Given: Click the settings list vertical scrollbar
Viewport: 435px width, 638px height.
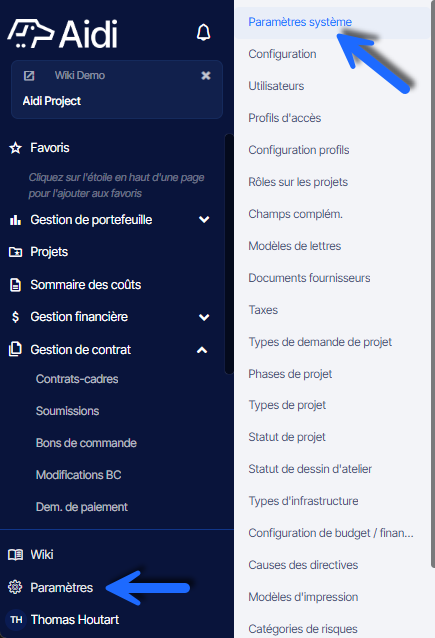Looking at the screenshot, I should (x=433, y=285).
